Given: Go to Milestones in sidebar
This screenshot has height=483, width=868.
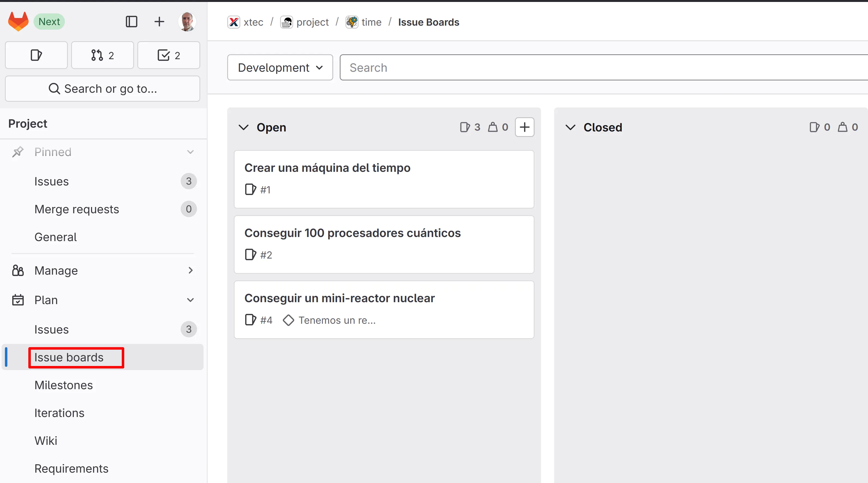Looking at the screenshot, I should (63, 385).
